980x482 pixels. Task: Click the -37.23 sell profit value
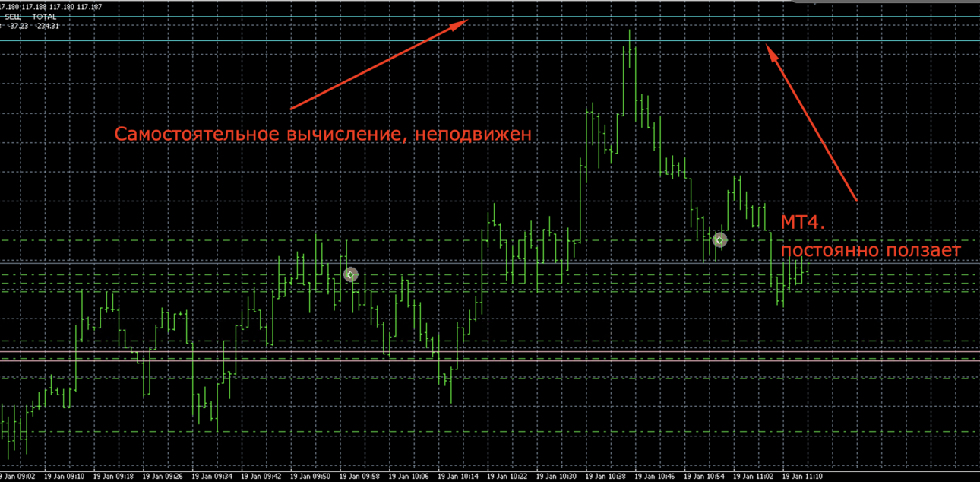pyautogui.click(x=18, y=26)
